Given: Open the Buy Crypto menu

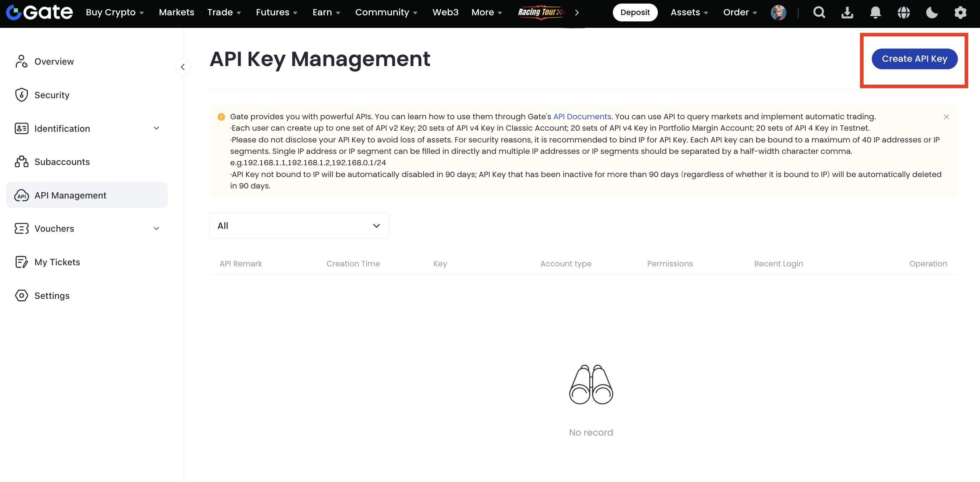Looking at the screenshot, I should [115, 12].
